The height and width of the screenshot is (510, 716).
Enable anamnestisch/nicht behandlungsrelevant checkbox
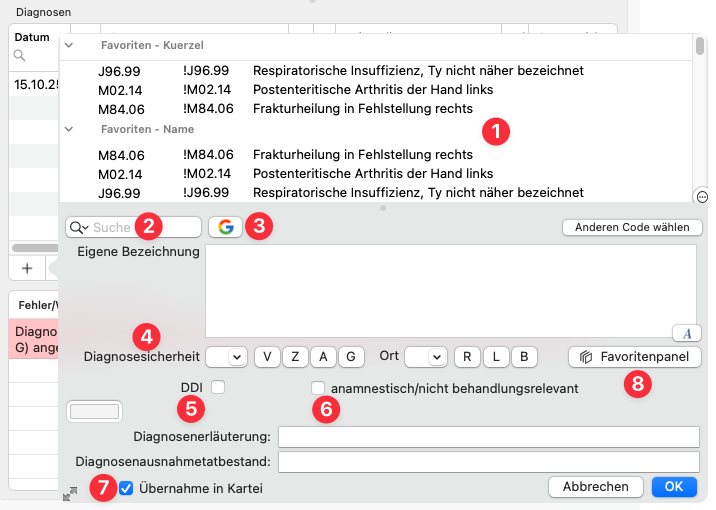(x=318, y=388)
